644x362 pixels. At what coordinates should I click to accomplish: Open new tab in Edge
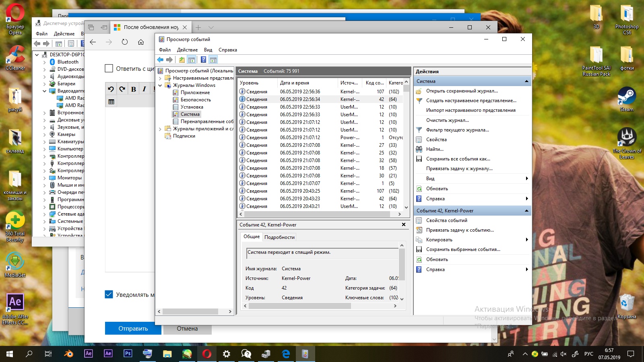click(198, 27)
